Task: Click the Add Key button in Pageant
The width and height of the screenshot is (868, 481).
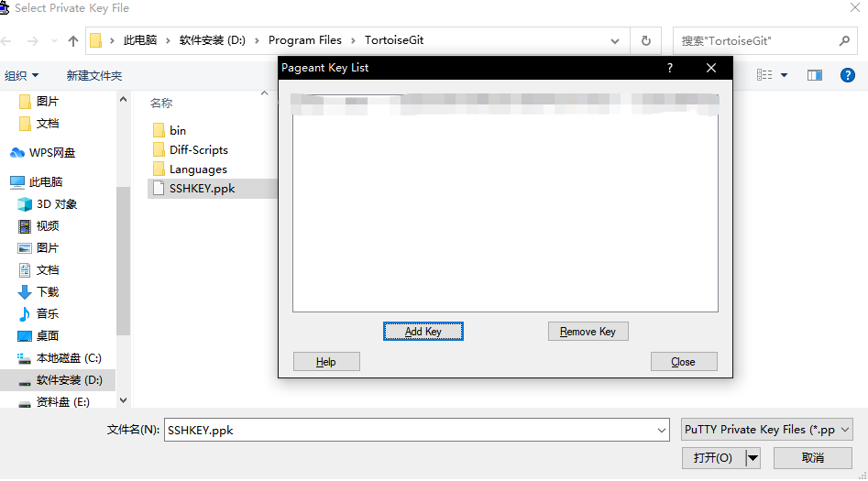Action: (x=423, y=331)
